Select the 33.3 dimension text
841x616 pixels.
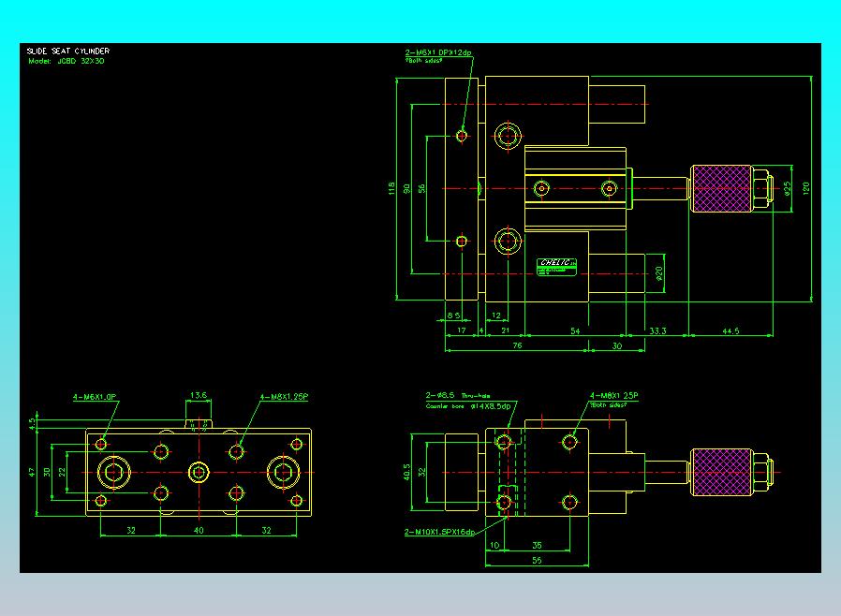click(657, 330)
